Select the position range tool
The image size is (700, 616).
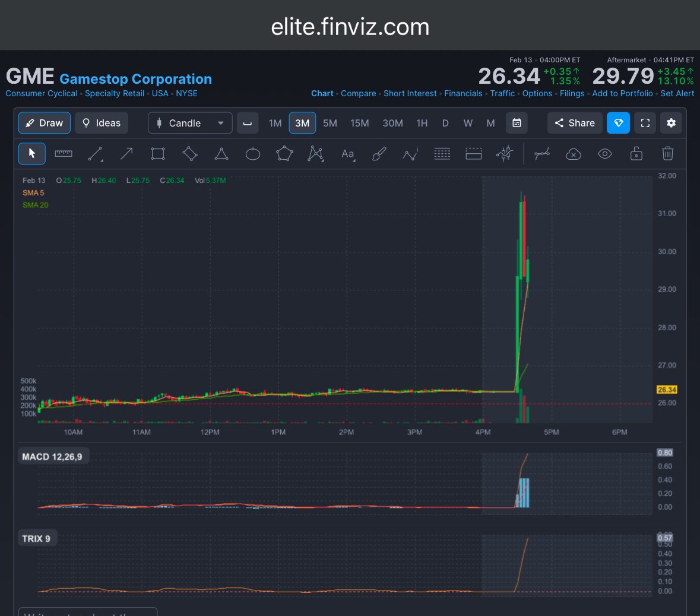pos(473,154)
